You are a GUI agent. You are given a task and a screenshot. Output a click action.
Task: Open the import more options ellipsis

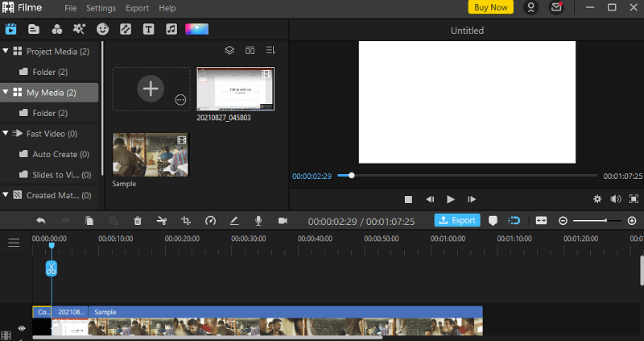click(x=180, y=100)
